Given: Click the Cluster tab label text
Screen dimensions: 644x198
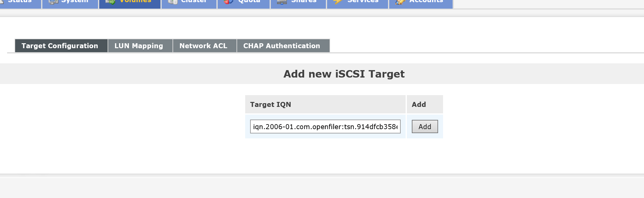Looking at the screenshot, I should click(x=194, y=2).
